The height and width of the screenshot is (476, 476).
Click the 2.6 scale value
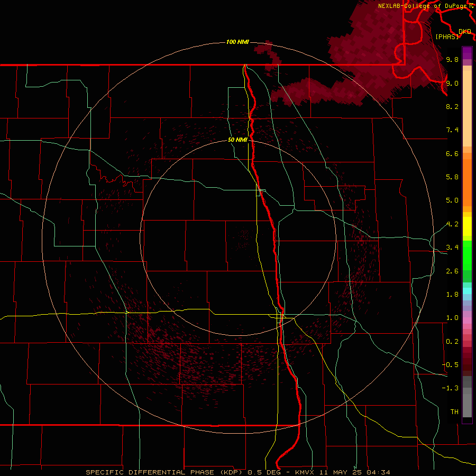tap(452, 271)
